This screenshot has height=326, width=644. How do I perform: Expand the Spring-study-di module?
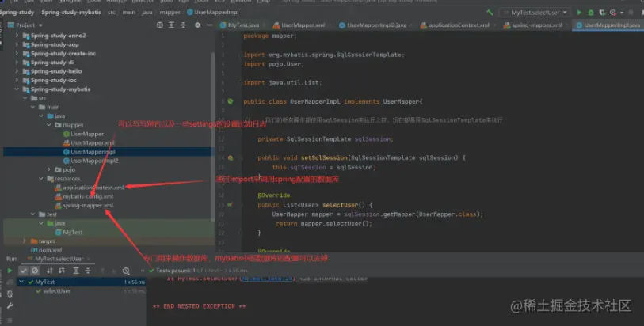[x=17, y=63]
